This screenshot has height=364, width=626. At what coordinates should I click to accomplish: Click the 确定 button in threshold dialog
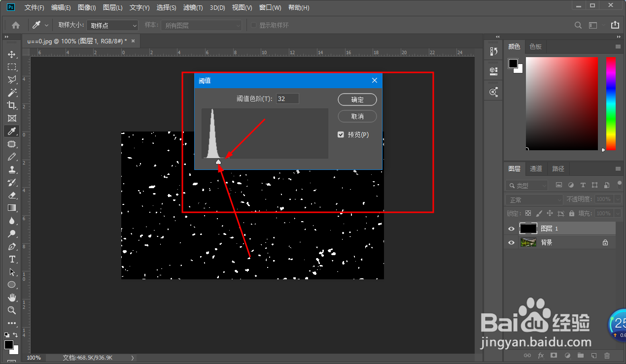(357, 99)
